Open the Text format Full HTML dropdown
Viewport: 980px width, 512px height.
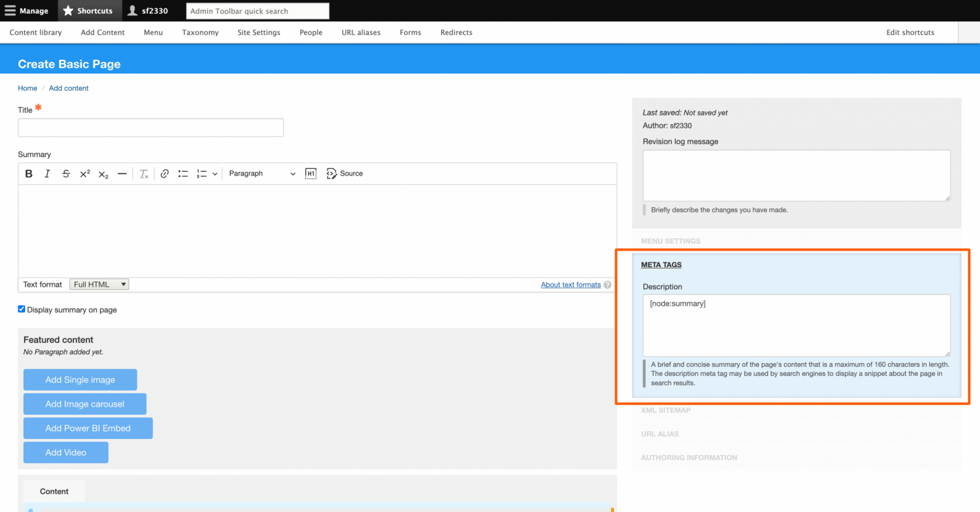pyautogui.click(x=99, y=285)
